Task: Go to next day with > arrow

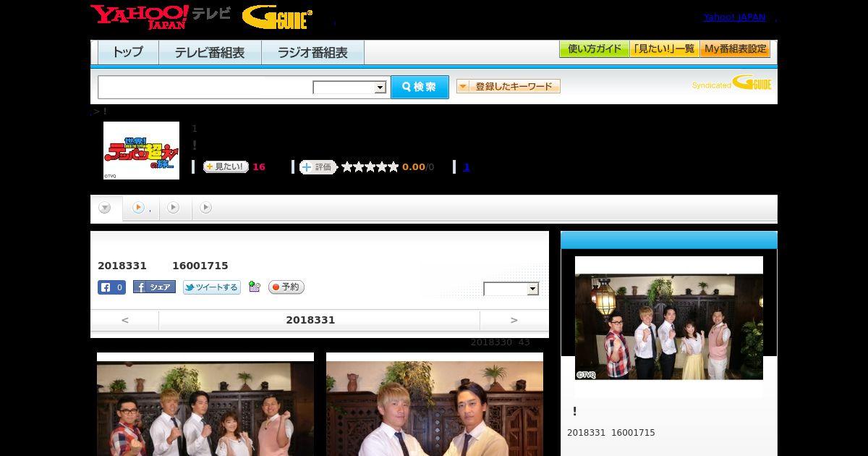Action: point(514,320)
